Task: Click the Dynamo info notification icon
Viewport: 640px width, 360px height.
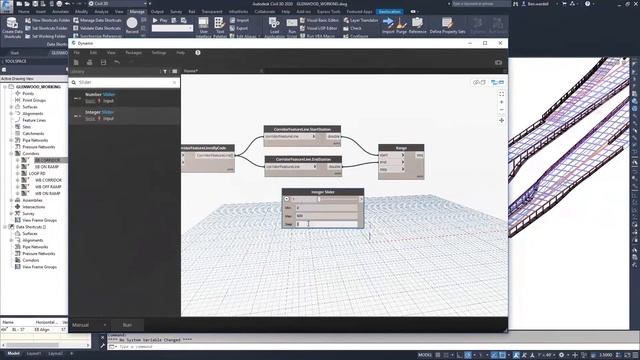Action: pyautogui.click(x=198, y=53)
